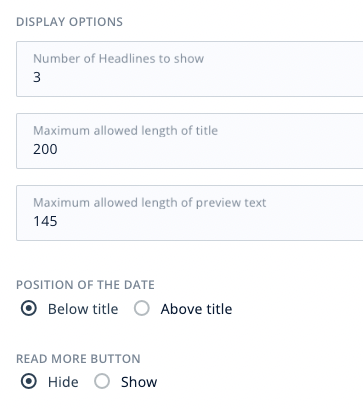Click the "Below title" text label
Viewport: 363px width, 409px height.
[83, 309]
